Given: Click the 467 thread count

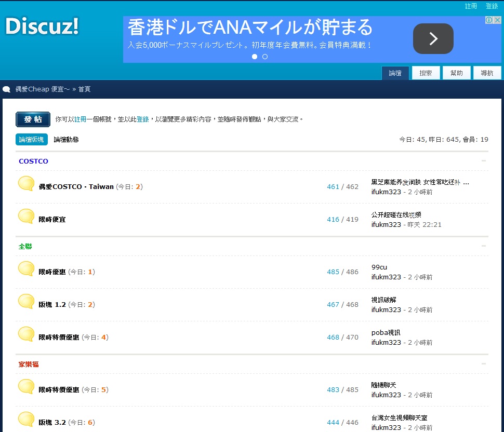Looking at the screenshot, I should tap(333, 305).
